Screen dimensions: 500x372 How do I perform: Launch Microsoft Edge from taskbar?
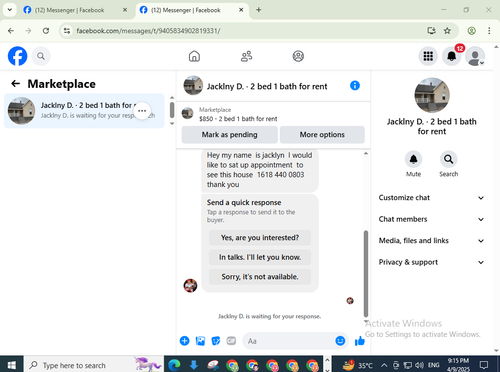[174, 365]
